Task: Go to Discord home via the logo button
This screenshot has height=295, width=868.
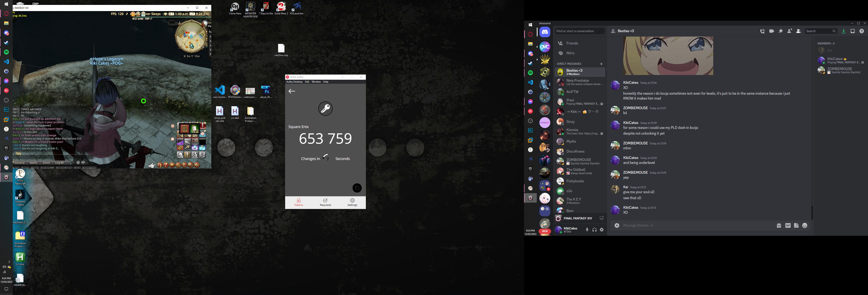Action: [x=545, y=32]
